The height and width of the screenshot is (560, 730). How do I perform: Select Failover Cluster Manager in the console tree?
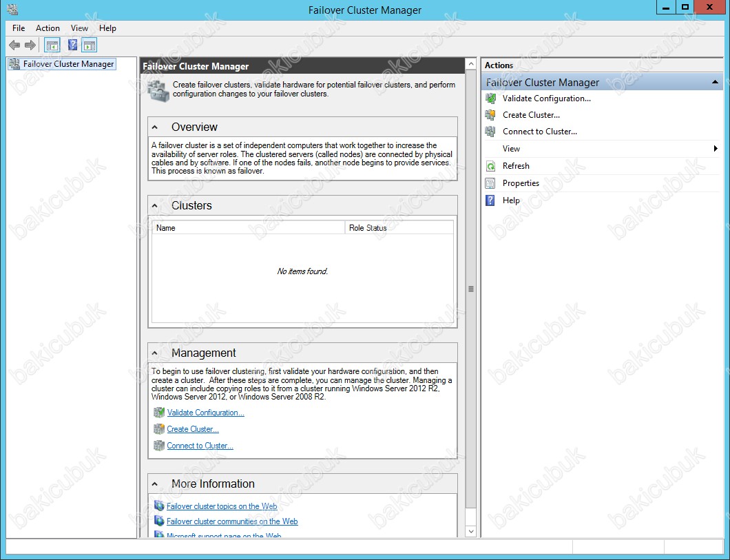(68, 64)
